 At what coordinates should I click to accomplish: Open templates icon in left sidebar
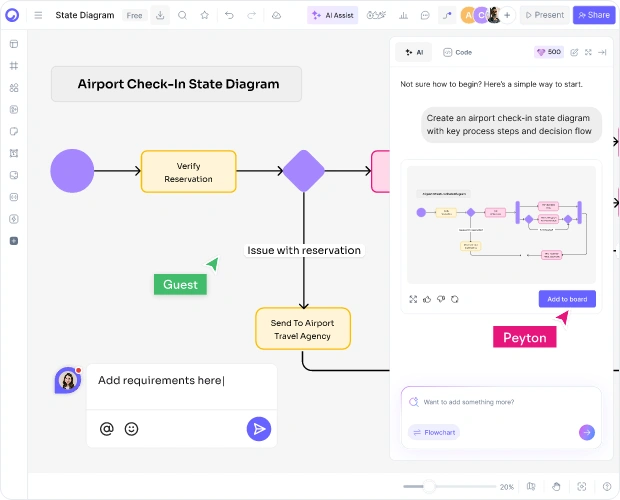(14, 44)
